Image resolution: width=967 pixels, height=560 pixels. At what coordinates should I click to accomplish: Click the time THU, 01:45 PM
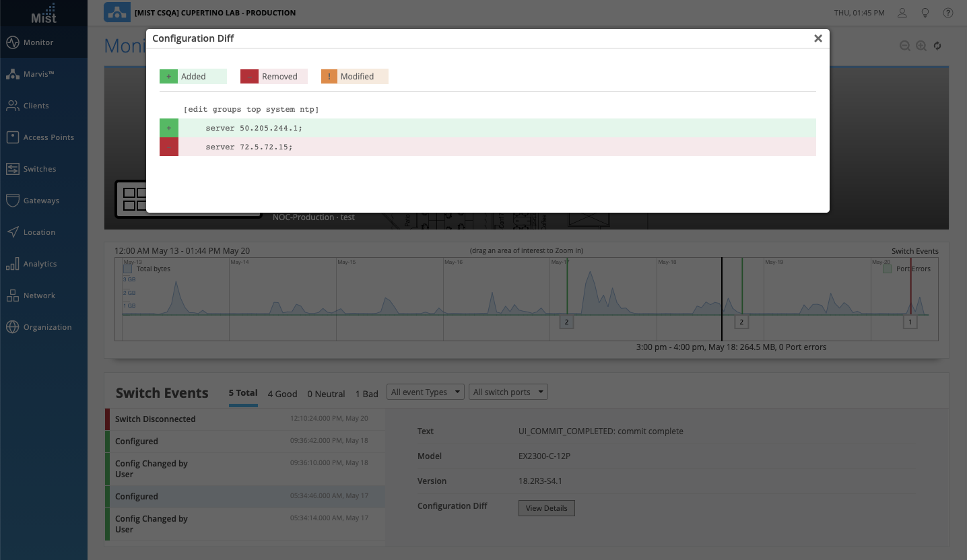[x=859, y=13]
